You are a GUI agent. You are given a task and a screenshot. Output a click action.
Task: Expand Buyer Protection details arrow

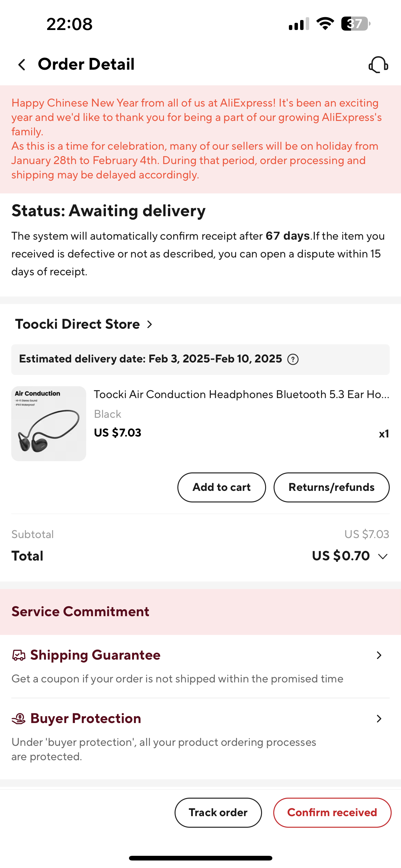(x=379, y=719)
